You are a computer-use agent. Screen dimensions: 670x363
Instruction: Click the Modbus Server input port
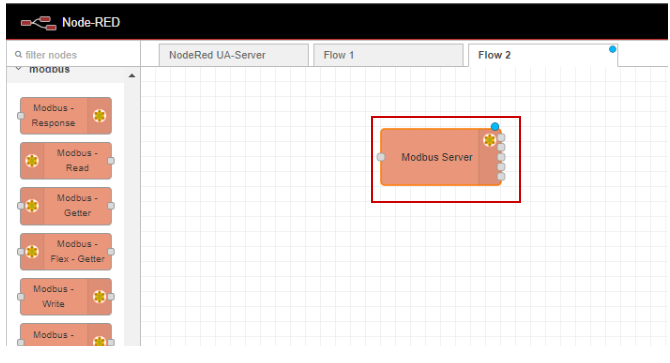(x=381, y=157)
